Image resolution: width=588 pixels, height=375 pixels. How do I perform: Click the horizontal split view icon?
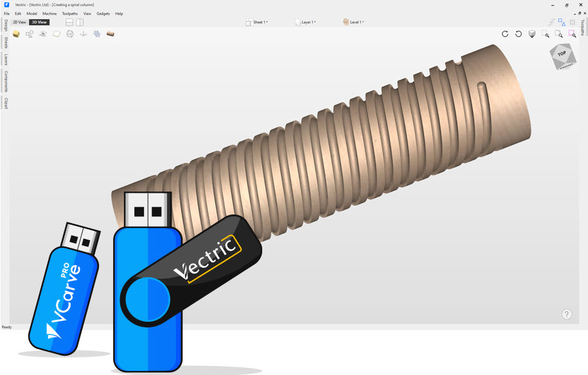(69, 22)
